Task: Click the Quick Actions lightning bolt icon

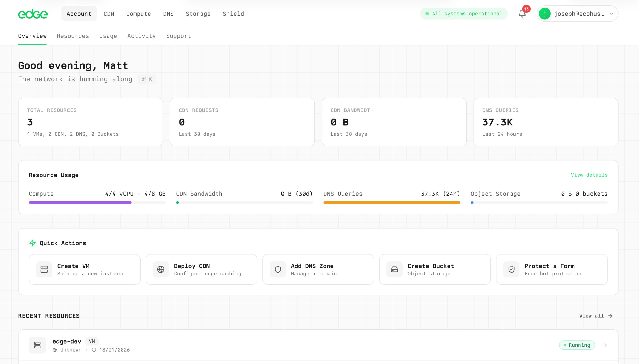Action: tap(33, 243)
